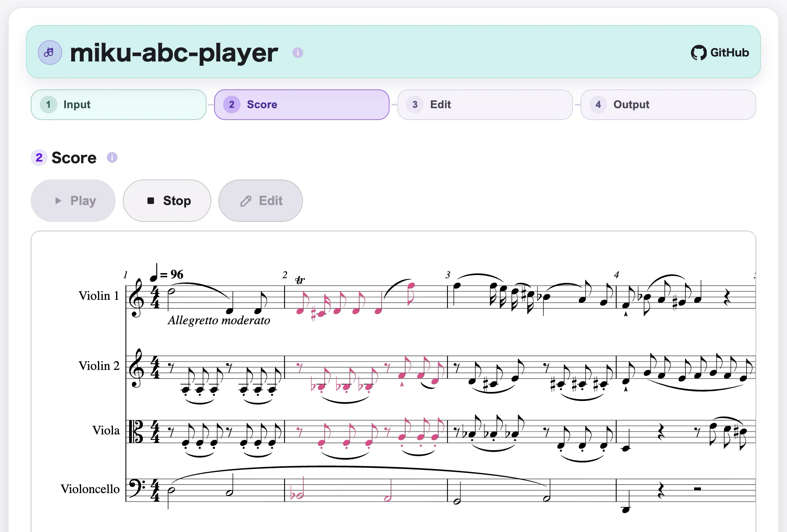Image resolution: width=787 pixels, height=532 pixels.
Task: Click measure number 4 above the score
Action: coord(617,275)
